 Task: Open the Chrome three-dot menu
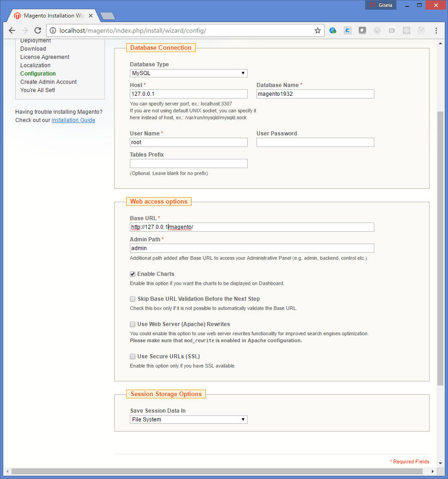436,30
